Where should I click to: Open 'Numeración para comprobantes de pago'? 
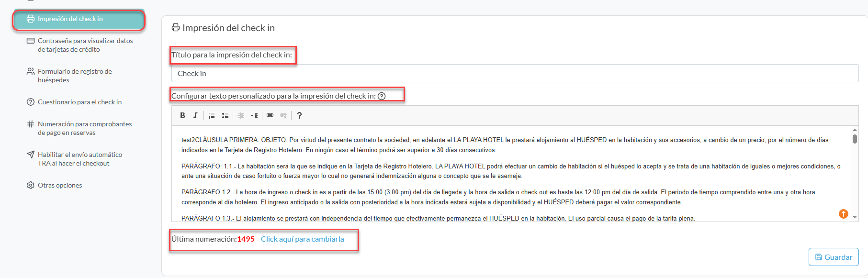pyautogui.click(x=84, y=128)
